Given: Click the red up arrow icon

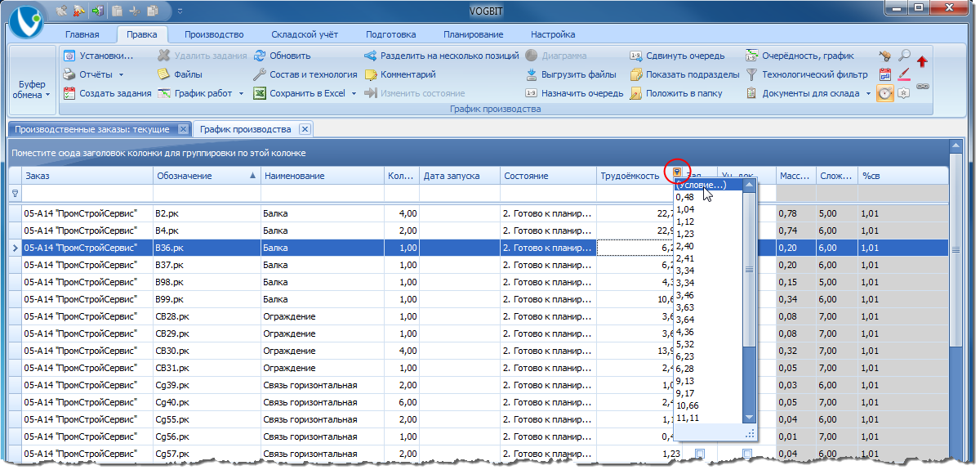Looking at the screenshot, I should (923, 61).
